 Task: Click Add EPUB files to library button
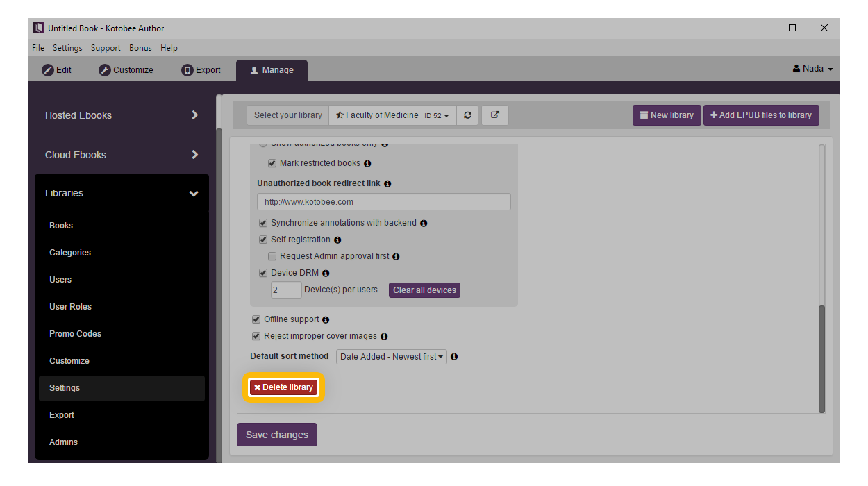pyautogui.click(x=761, y=115)
